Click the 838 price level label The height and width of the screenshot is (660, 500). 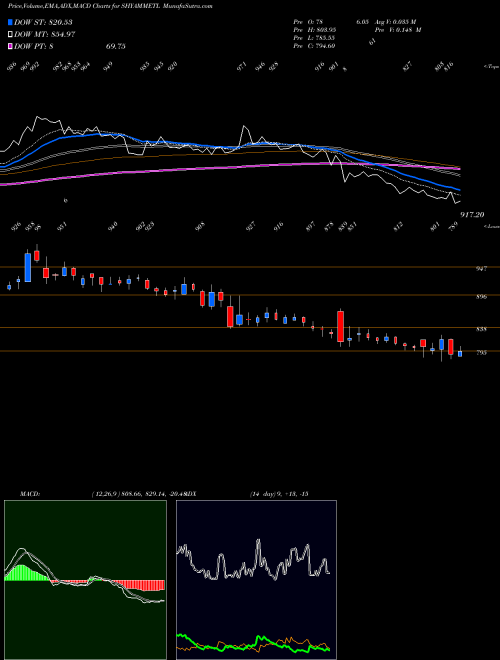click(481, 329)
